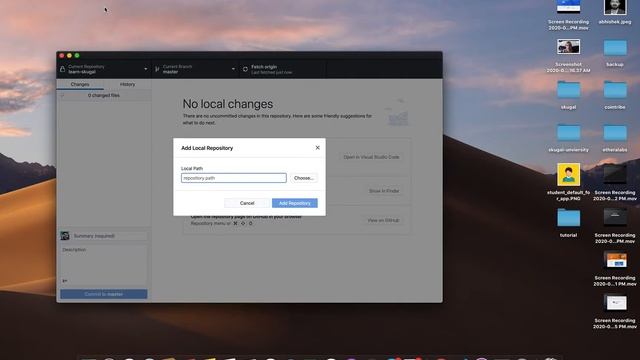Select the Screenshot 2020 desktop file
640x360 pixels.
pos(568,56)
